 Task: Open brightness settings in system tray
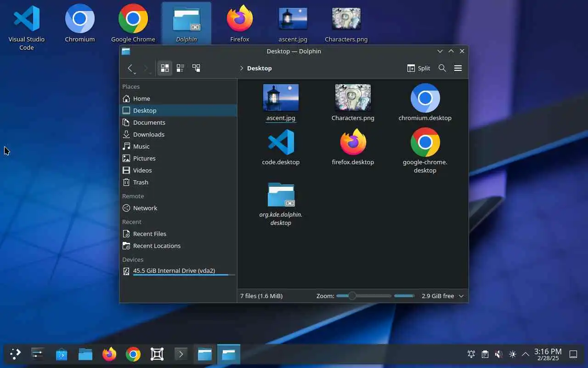(x=513, y=354)
